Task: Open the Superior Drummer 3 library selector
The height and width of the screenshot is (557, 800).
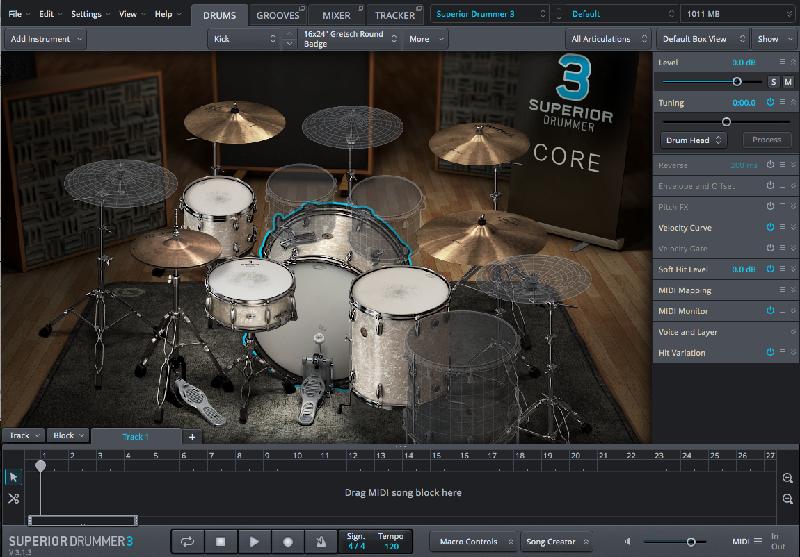Action: [x=490, y=14]
